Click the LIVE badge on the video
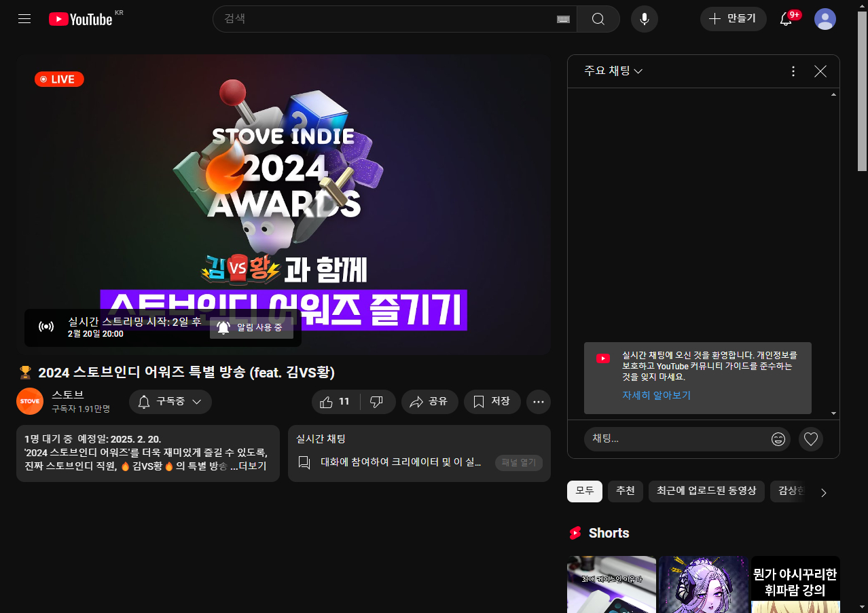This screenshot has height=613, width=868. point(59,79)
